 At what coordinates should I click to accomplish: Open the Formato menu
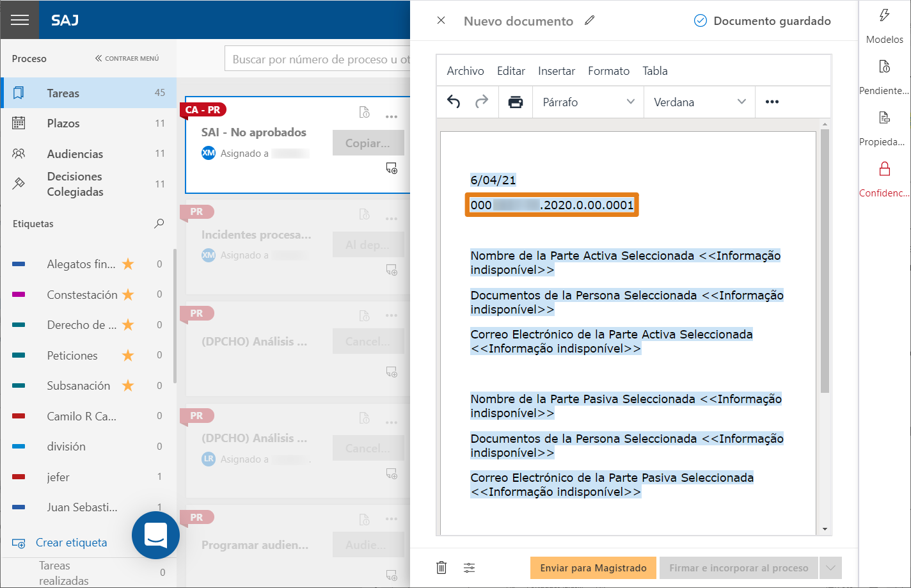(609, 71)
